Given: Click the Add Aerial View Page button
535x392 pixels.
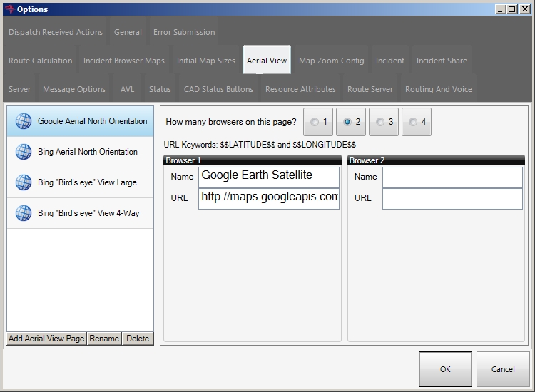Looking at the screenshot, I should (x=47, y=339).
